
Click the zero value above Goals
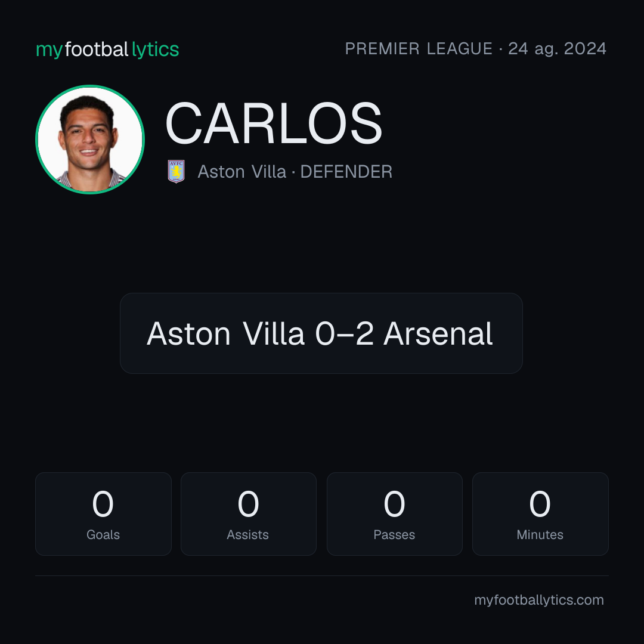tap(103, 504)
